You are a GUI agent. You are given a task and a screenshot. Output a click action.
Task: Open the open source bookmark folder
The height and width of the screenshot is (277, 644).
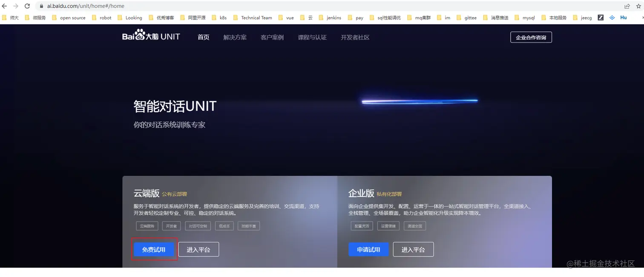coord(69,18)
